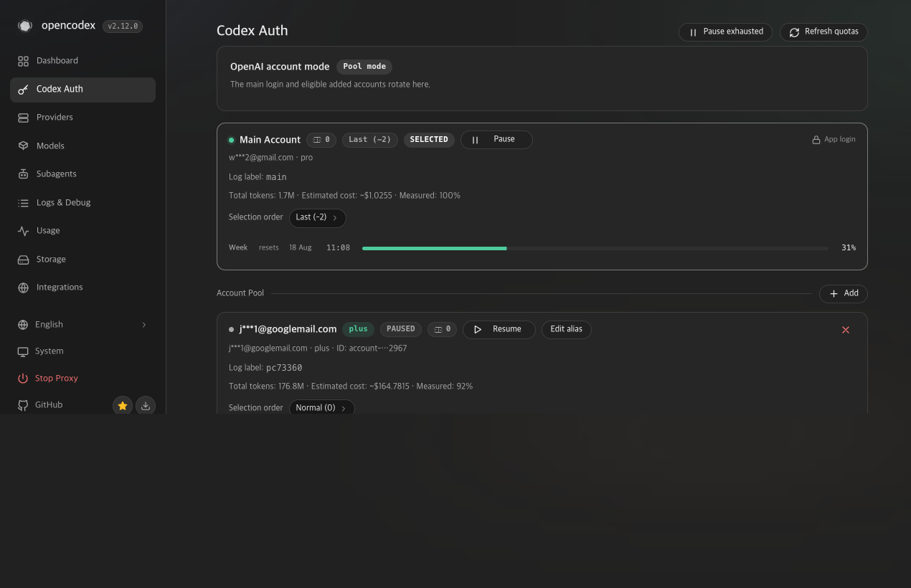Click the Week quota progress bar
Viewport: 911px width, 588px height.
coord(595,248)
